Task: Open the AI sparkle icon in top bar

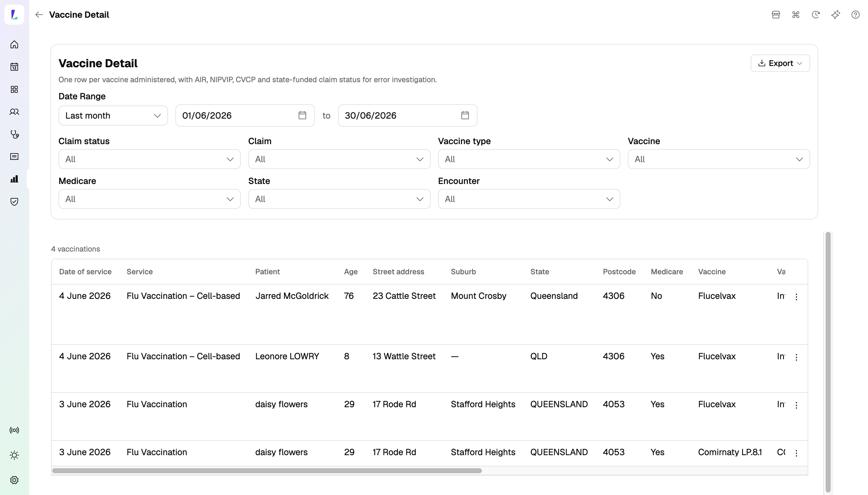Action: [x=835, y=15]
